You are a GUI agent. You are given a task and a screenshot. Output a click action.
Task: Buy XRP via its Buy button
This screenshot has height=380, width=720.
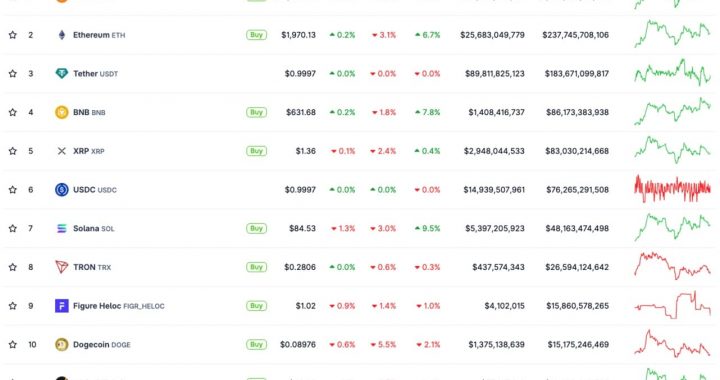(x=256, y=151)
